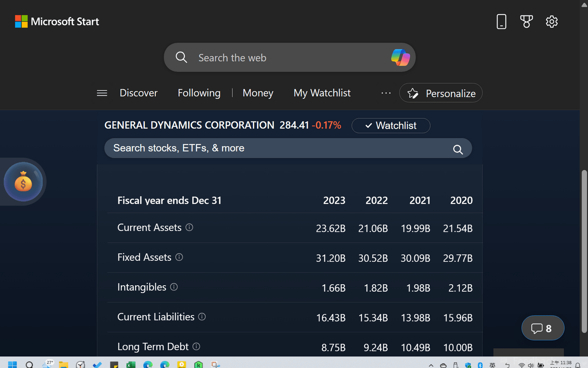This screenshot has height=368, width=588.
Task: Open the My Watchlist tab
Action: tap(322, 93)
